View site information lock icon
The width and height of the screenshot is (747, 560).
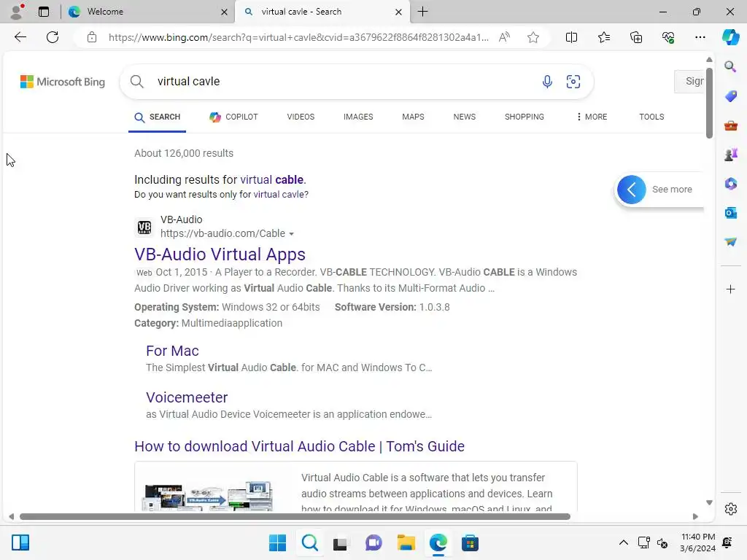click(92, 37)
